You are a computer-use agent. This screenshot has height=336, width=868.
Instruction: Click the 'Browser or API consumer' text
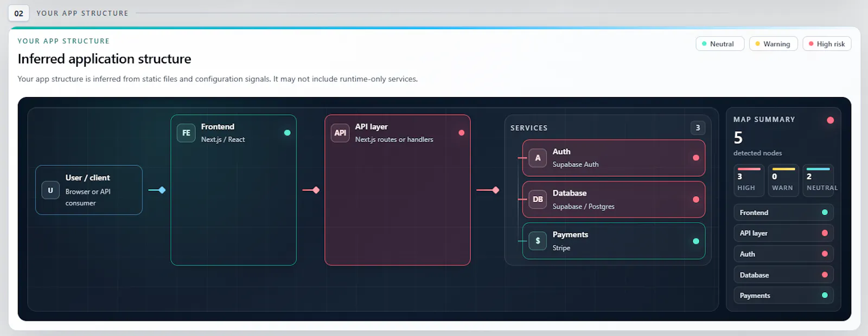[x=88, y=197]
